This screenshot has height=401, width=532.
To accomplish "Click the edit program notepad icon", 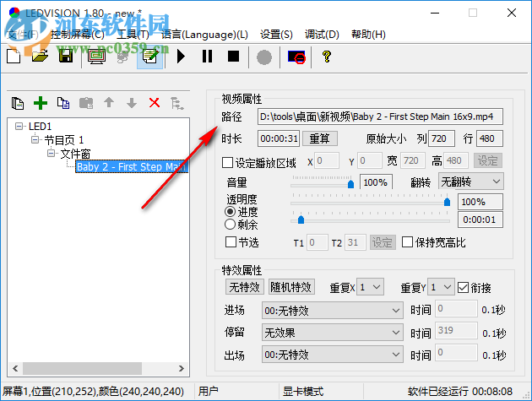I will point(150,57).
